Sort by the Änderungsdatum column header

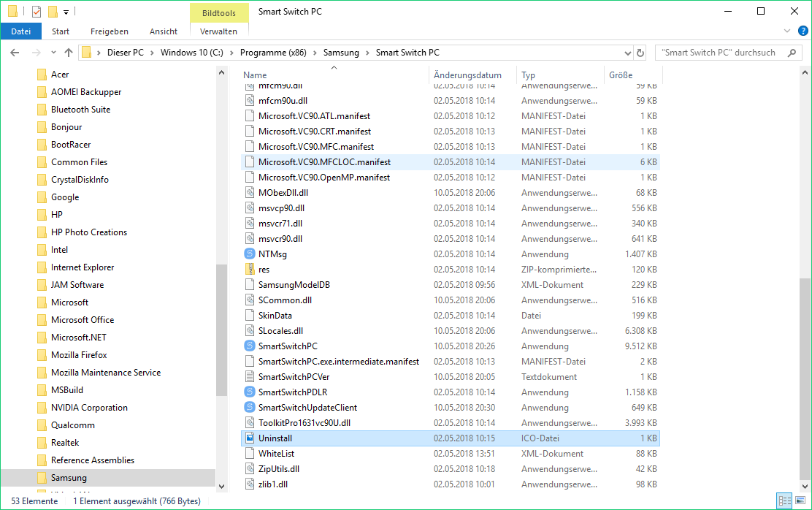pos(472,75)
